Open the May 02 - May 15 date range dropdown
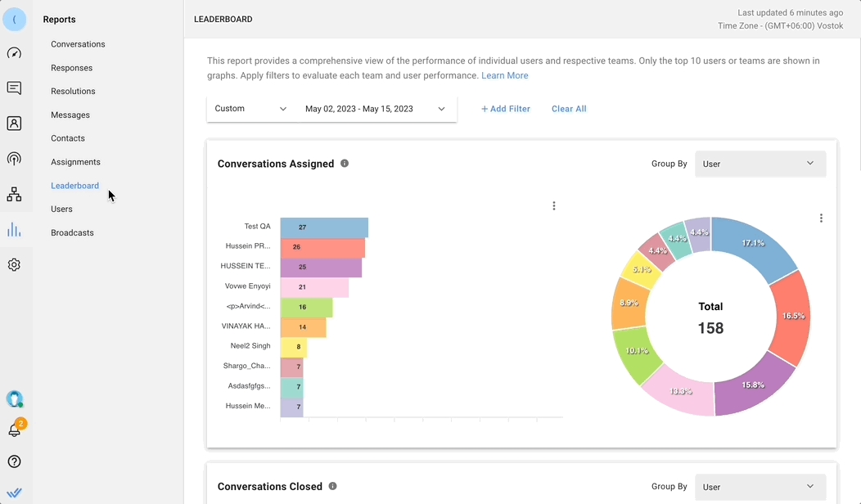861x504 pixels. 375,109
